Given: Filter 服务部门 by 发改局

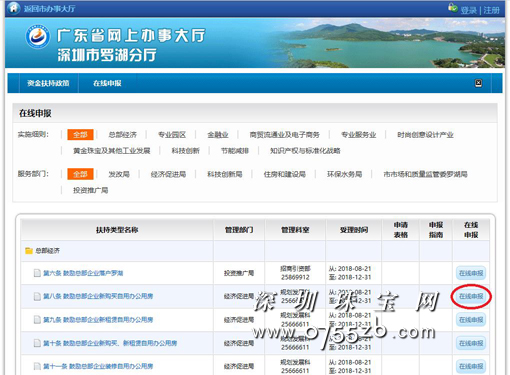Looking at the screenshot, I should point(119,174).
